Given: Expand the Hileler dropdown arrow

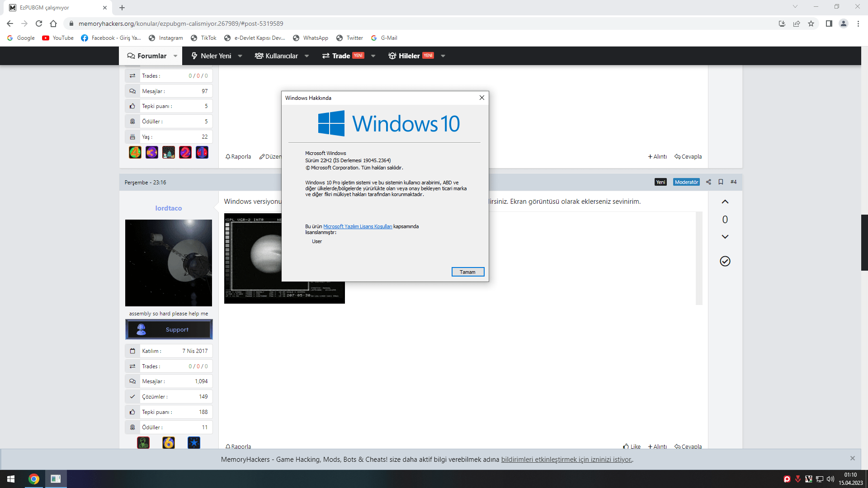Looking at the screenshot, I should tap(443, 56).
